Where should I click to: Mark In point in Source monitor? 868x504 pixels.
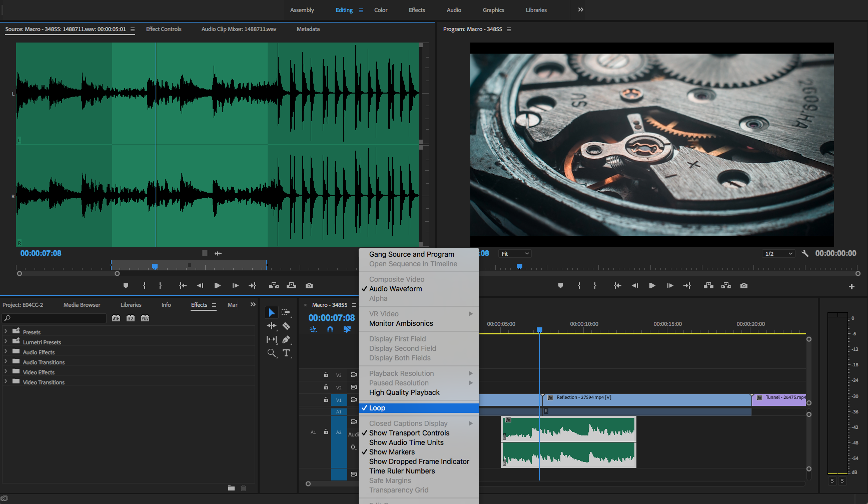144,286
